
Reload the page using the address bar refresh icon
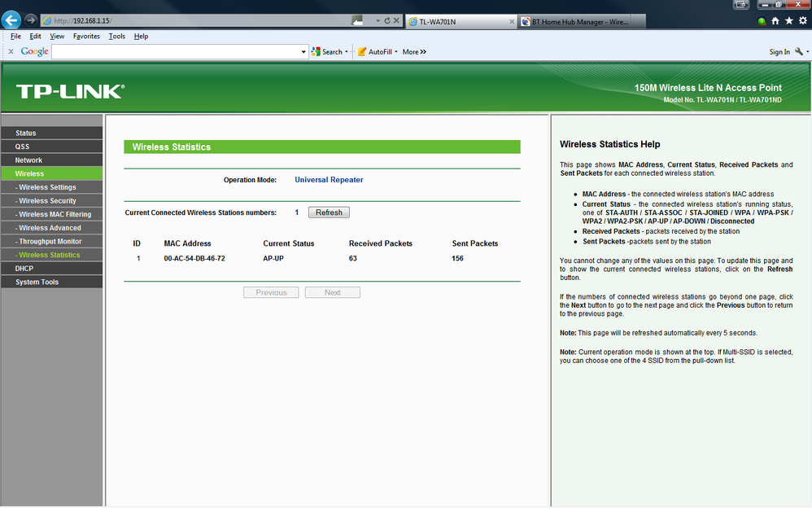tap(386, 20)
